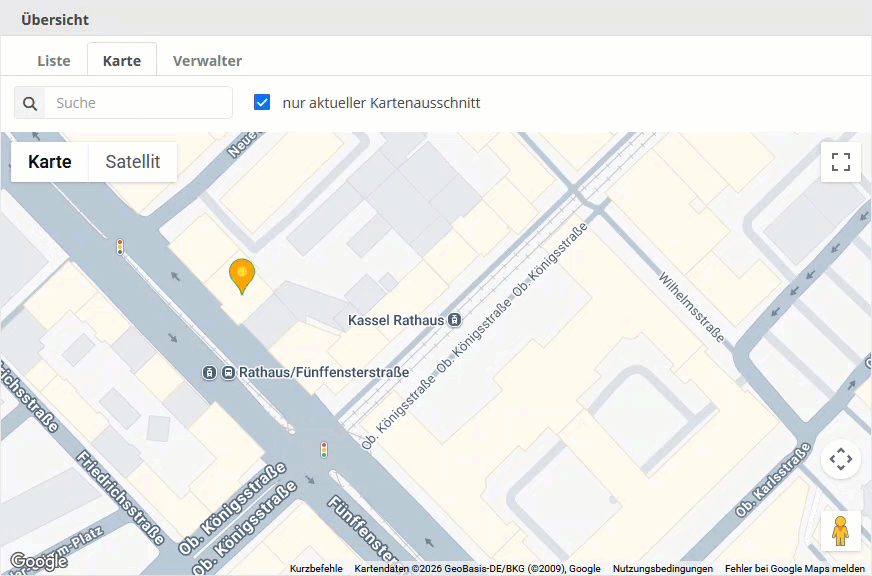Open the Verwalter tab

tap(207, 61)
